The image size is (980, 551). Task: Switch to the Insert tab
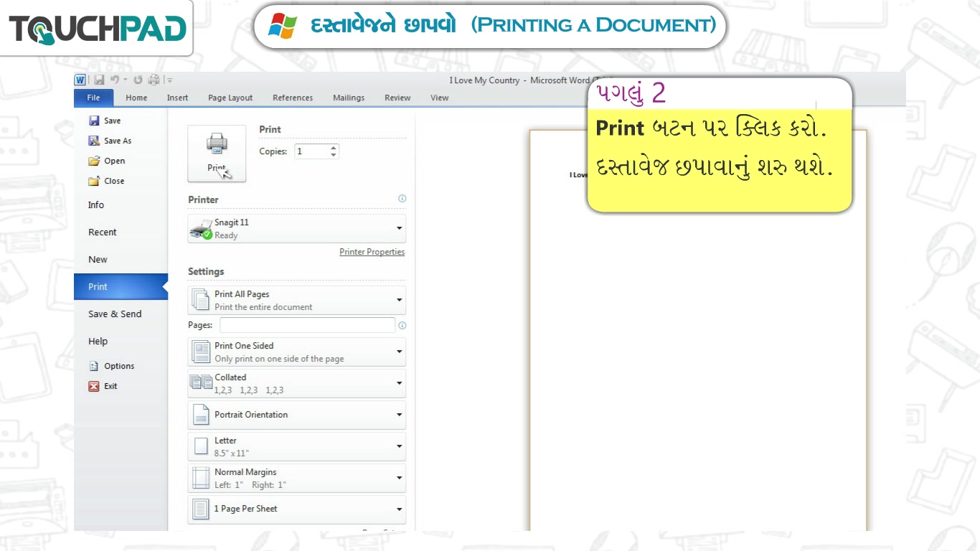pyautogui.click(x=177, y=98)
